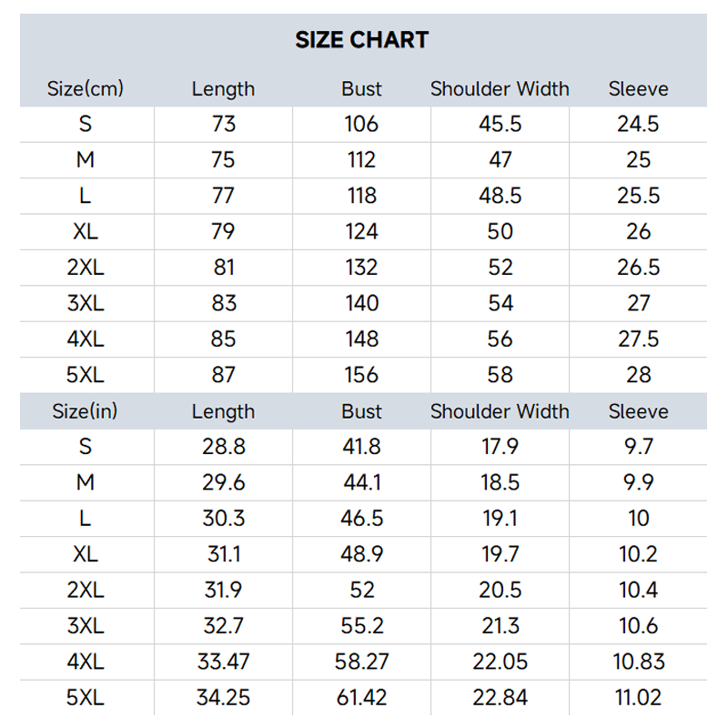Viewport: 728px width, 728px height.
Task: Select the 5XL row label in inches table
Action: click(x=86, y=697)
